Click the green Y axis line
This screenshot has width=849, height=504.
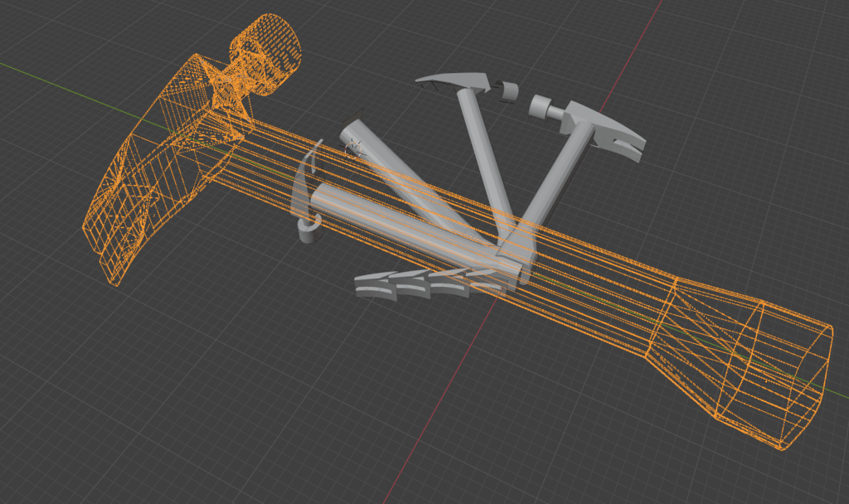click(x=50, y=79)
